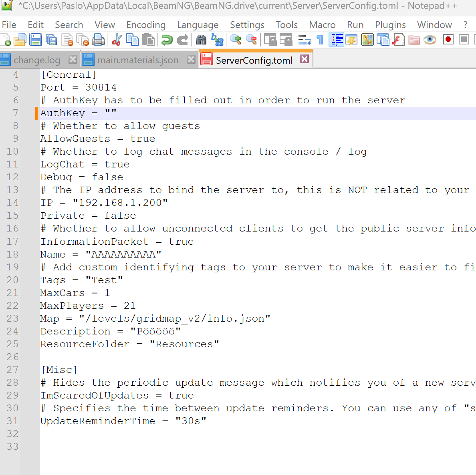Screen dimensions: 476x475
Task: Click the Zoom In magnifier icon
Action: coord(236,40)
